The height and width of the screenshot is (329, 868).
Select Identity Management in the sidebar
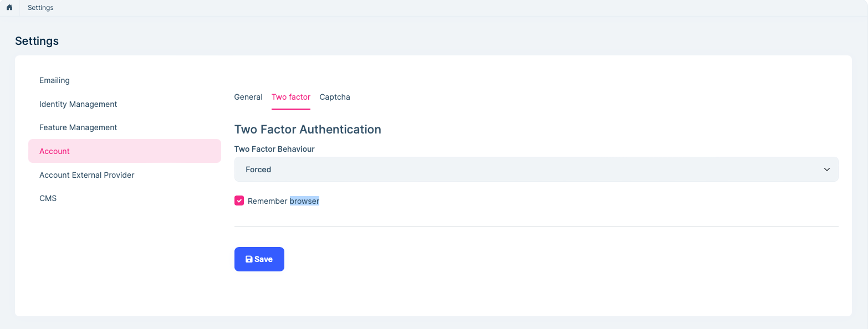[x=78, y=104]
